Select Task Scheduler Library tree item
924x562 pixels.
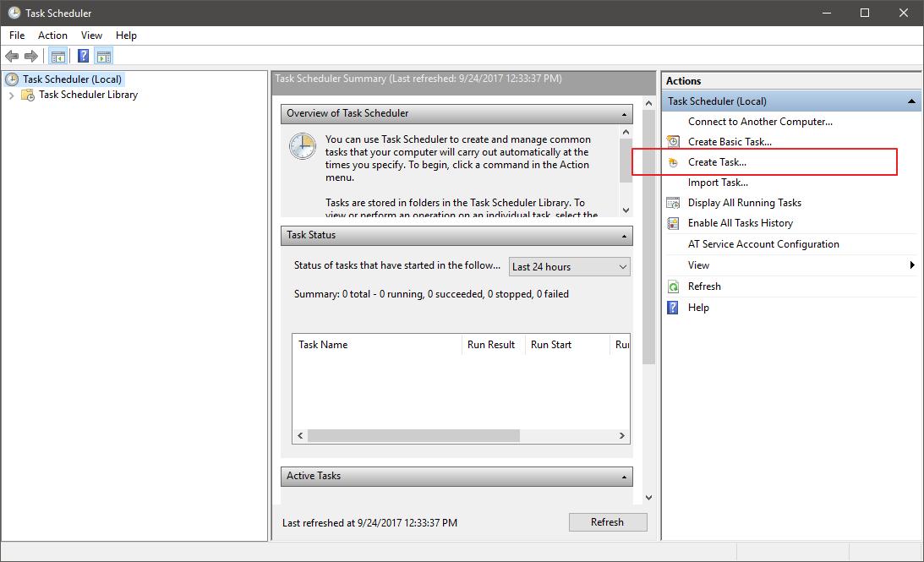click(89, 95)
